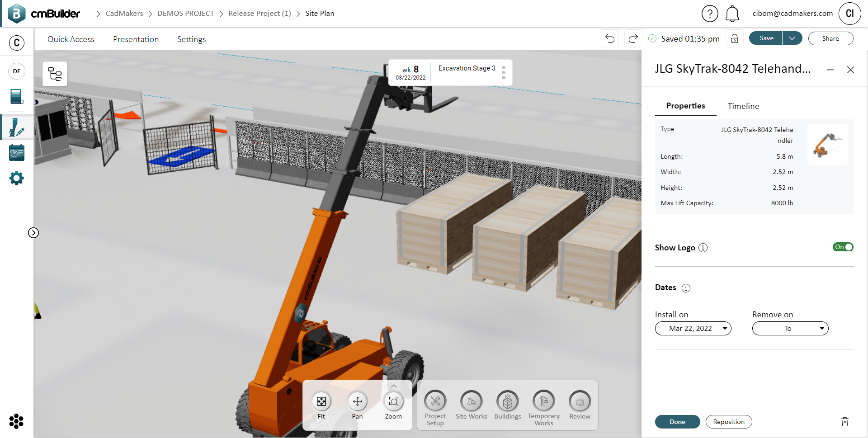Undo the last action
This screenshot has height=438, width=868.
point(610,38)
